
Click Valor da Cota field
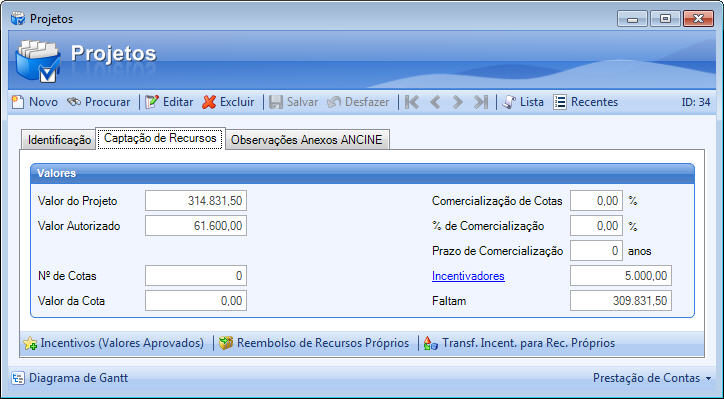click(x=196, y=301)
